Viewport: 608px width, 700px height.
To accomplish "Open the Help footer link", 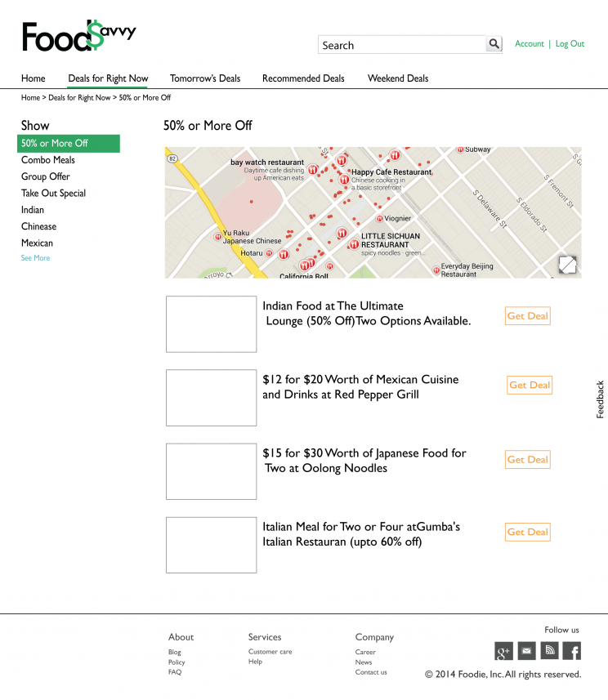I will (x=255, y=662).
